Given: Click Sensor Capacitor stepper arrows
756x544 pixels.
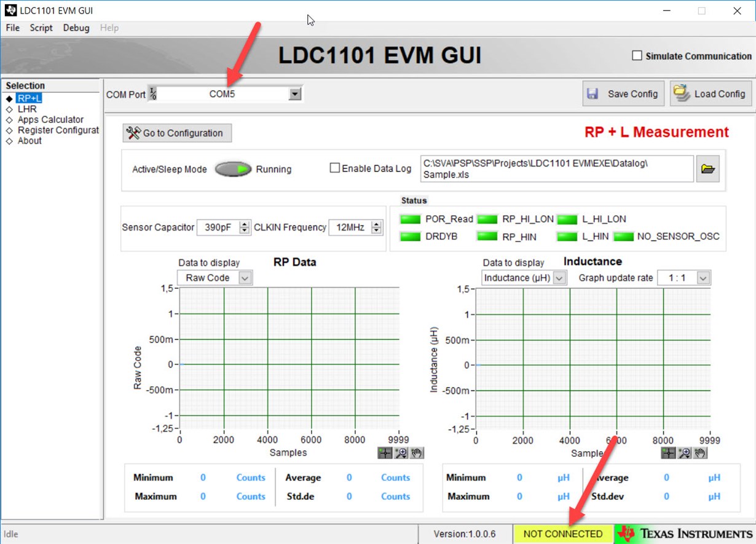Looking at the screenshot, I should tap(245, 227).
